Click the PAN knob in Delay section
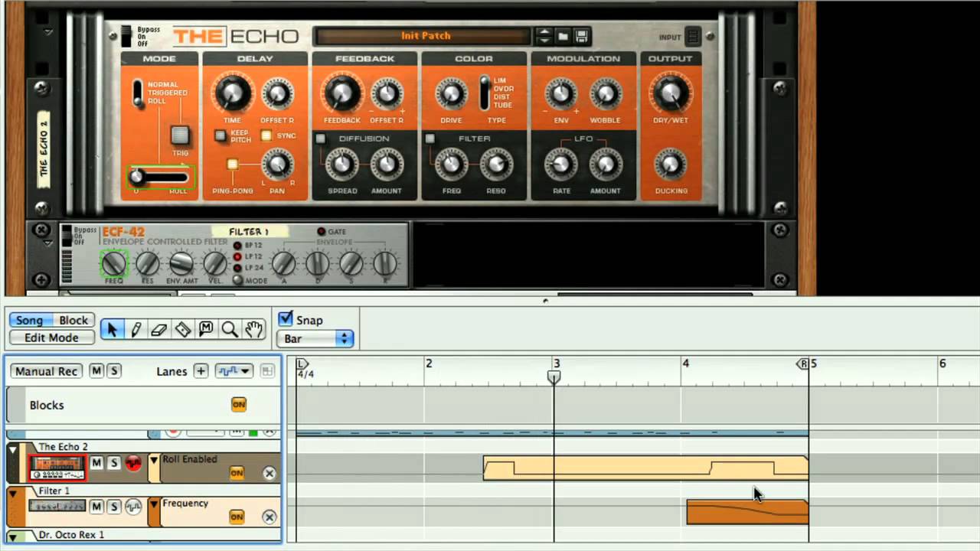980x551 pixels. [x=277, y=165]
